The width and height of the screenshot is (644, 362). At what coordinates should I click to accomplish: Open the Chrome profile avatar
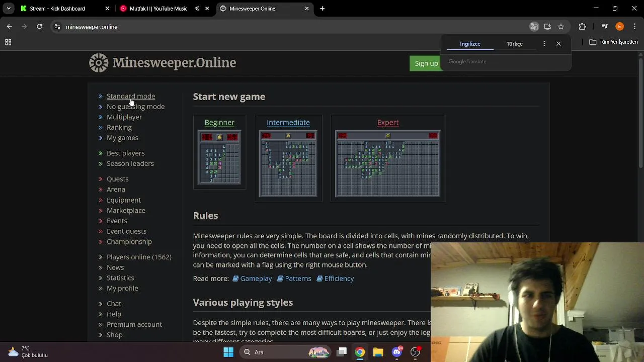pos(620,27)
